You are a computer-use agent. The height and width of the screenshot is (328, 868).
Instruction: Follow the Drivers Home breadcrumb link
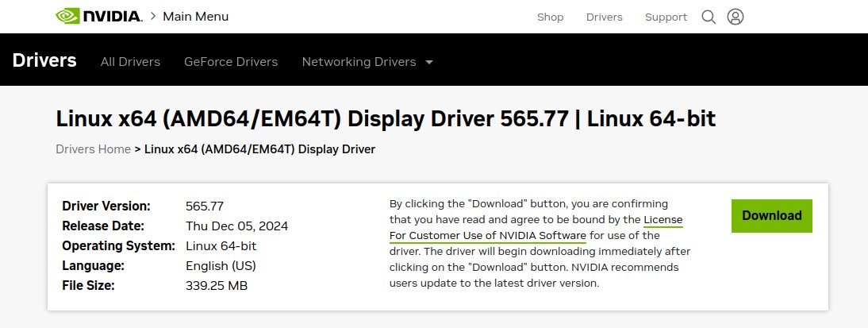pyautogui.click(x=93, y=149)
